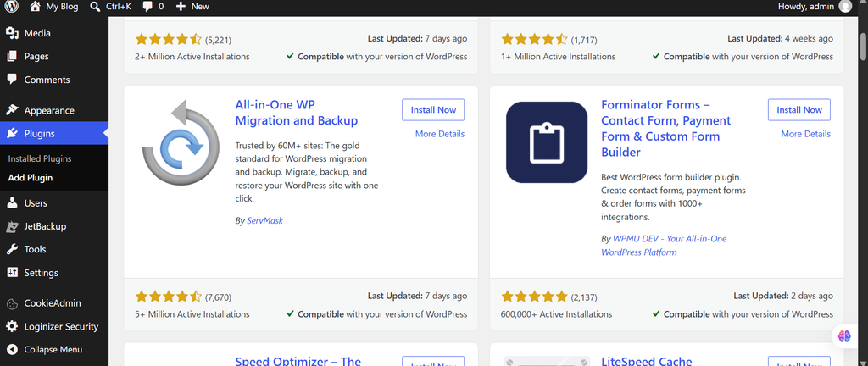Open the WordPress logo menu
The width and height of the screenshot is (868, 366).
pos(12,7)
